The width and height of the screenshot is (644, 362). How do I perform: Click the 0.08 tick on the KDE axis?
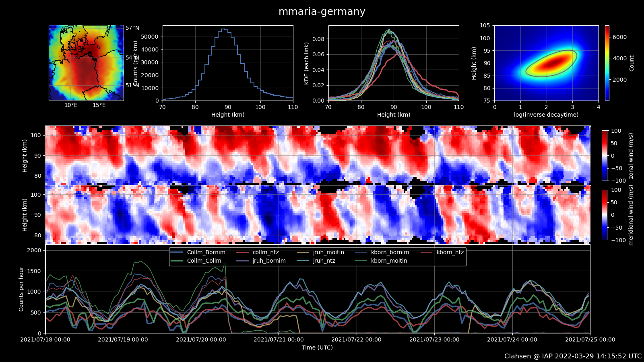(x=318, y=39)
